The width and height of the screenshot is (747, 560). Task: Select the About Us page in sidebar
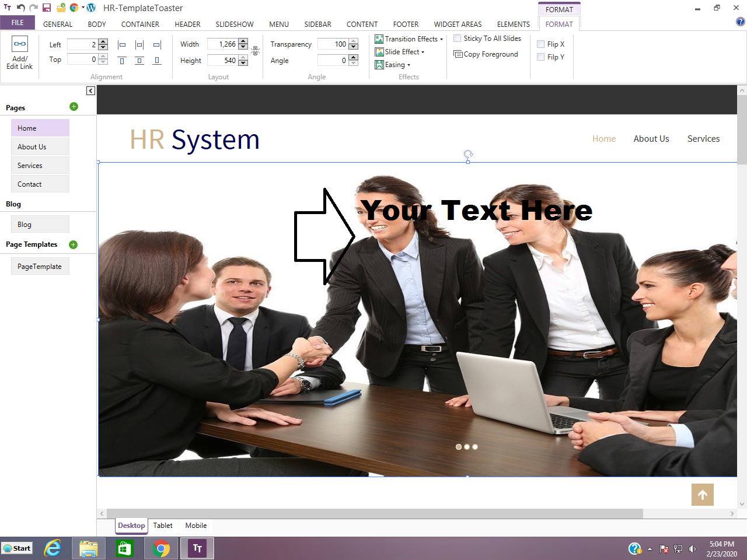[40, 147]
